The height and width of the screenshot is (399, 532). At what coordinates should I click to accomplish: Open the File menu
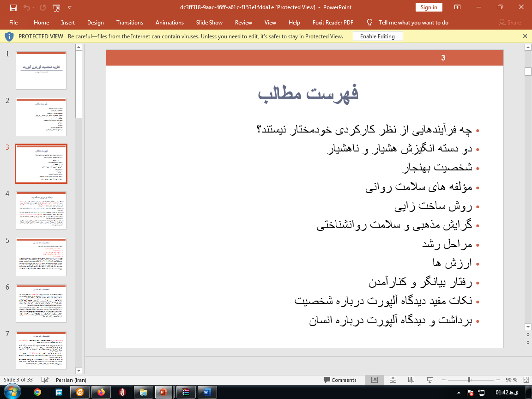point(13,22)
